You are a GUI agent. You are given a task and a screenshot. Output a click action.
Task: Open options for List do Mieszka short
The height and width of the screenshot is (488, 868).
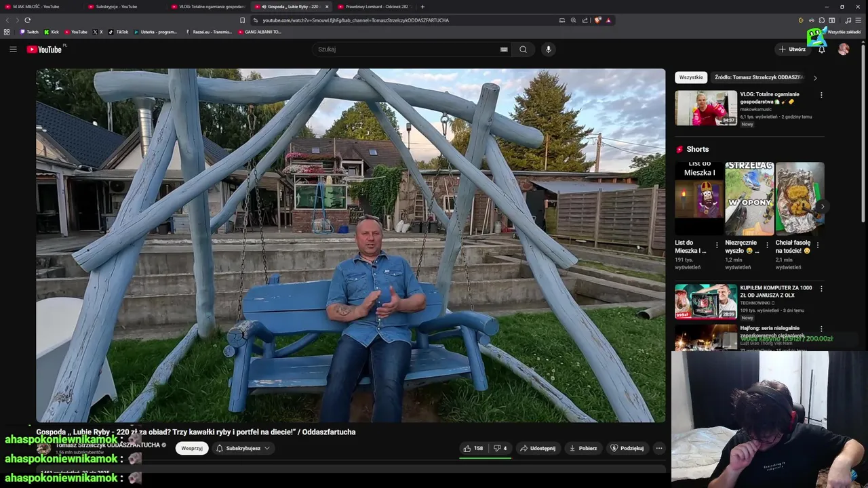tap(717, 245)
